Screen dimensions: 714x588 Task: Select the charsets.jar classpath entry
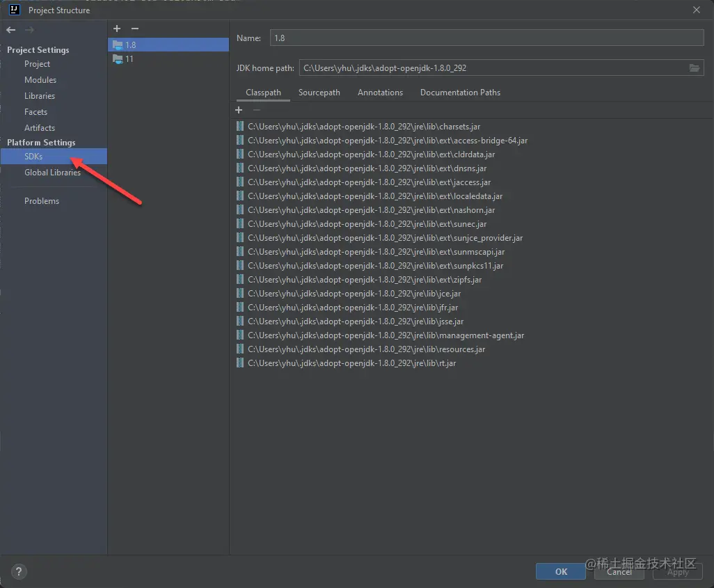(364, 127)
